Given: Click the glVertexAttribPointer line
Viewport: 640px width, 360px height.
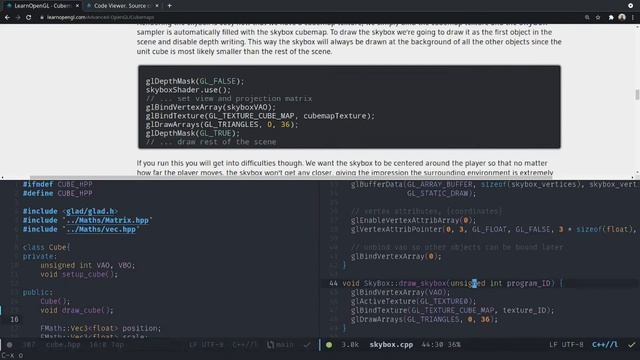Looking at the screenshot, I should point(493,229).
